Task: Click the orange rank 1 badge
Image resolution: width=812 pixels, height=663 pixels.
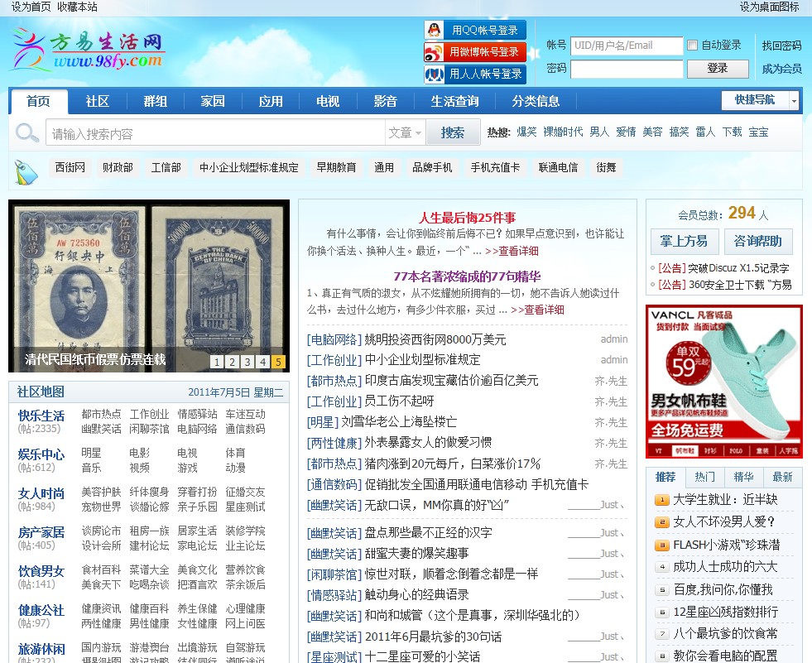Action: 661,500
